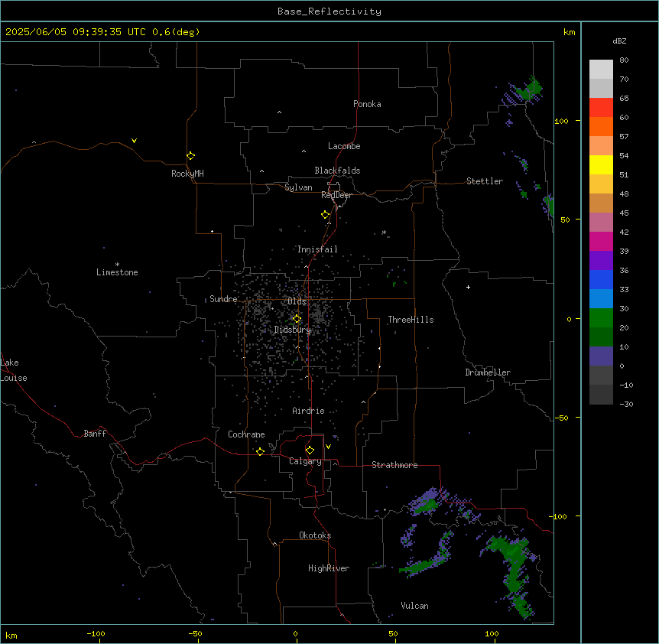659x644 pixels.
Task: Select the slate-blue 0-10 dBZ legend swatch
Action: (601, 356)
